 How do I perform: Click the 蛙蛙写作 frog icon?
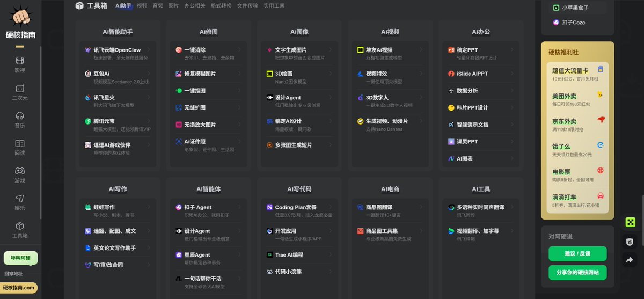click(x=88, y=207)
